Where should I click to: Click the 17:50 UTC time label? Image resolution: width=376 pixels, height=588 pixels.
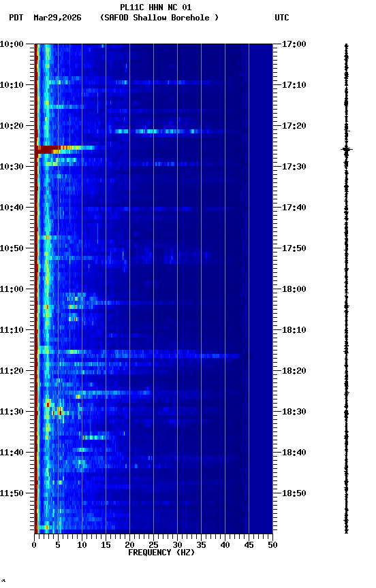click(x=294, y=248)
